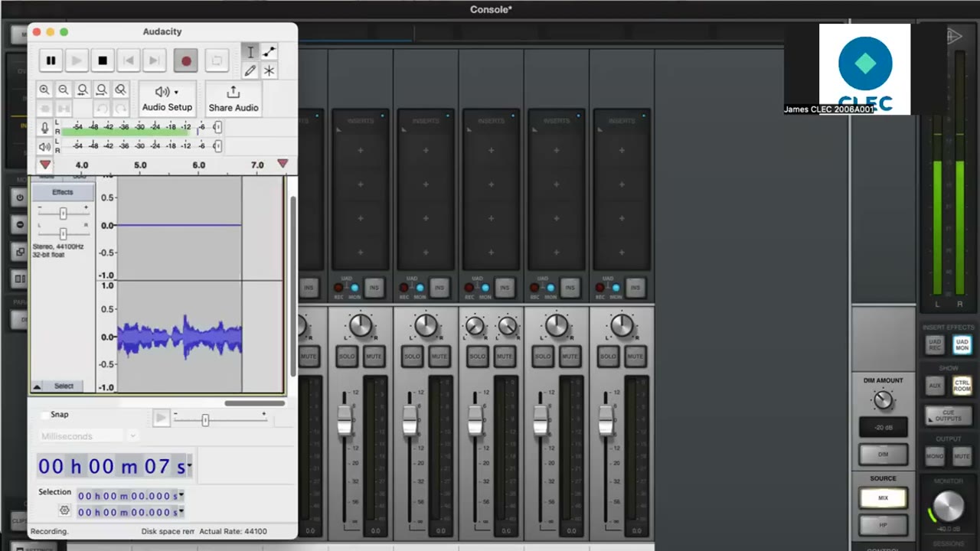This screenshot has height=551, width=980.
Task: Open the selection settings gear
Action: pos(64,510)
